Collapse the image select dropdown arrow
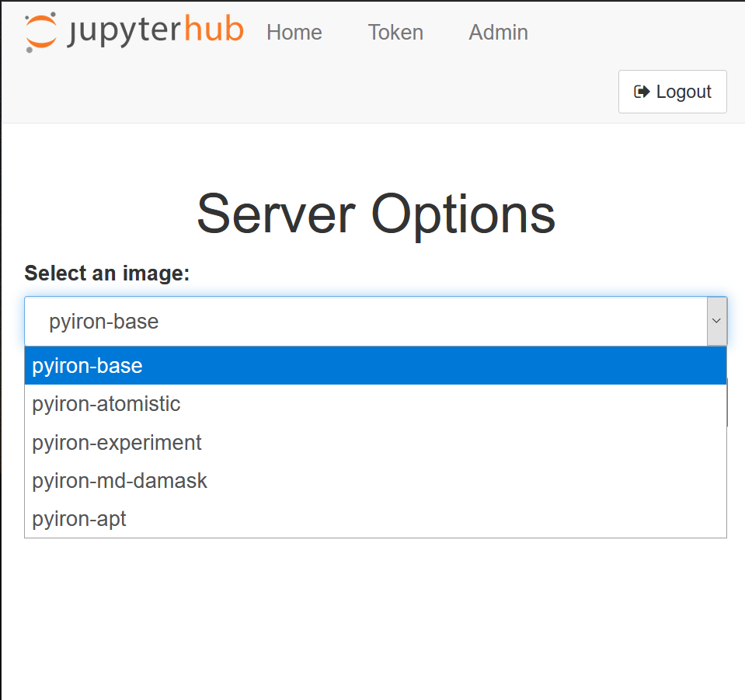 pyautogui.click(x=716, y=321)
